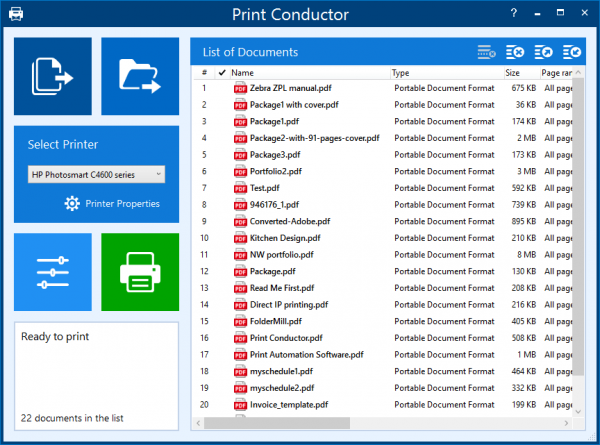
Task: Click the Import List icon with down-left arrow
Action: coord(573,52)
